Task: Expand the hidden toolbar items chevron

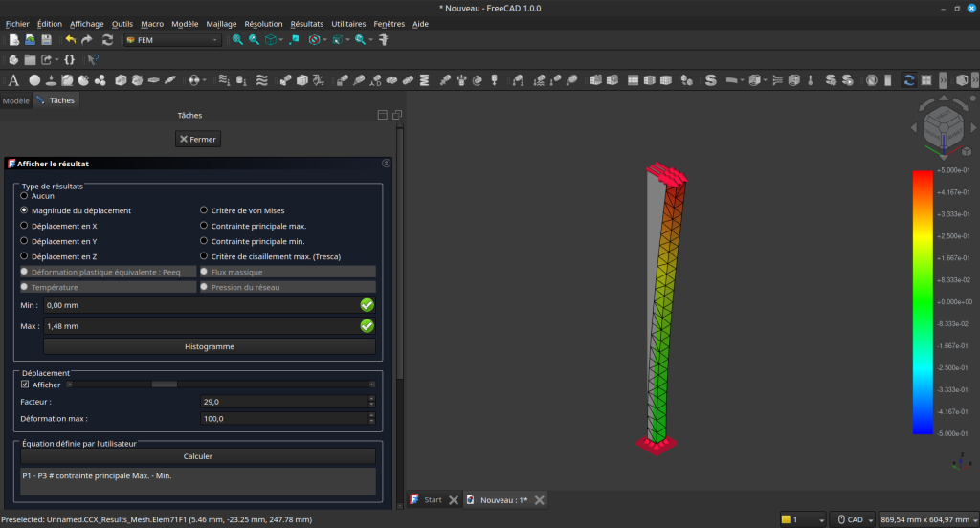Action: click(x=943, y=80)
